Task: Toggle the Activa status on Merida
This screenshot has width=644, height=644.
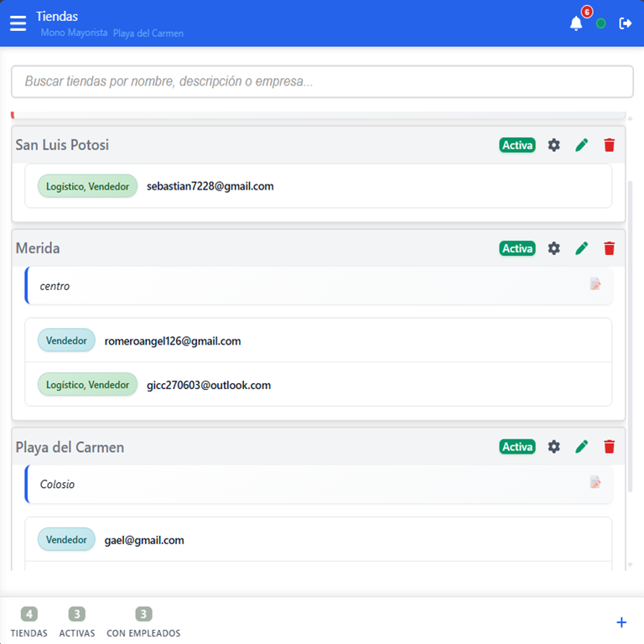Action: click(x=517, y=248)
